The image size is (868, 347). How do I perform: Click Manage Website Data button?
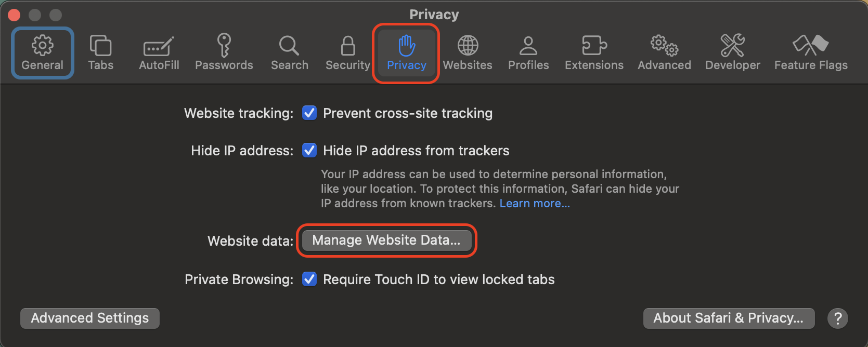pos(386,241)
